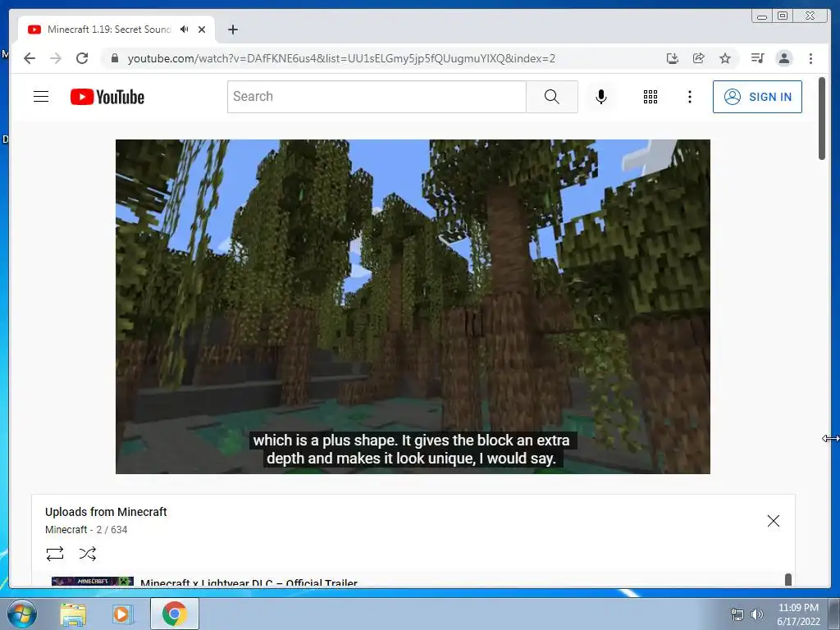Share this page icon in Chrome

click(699, 58)
